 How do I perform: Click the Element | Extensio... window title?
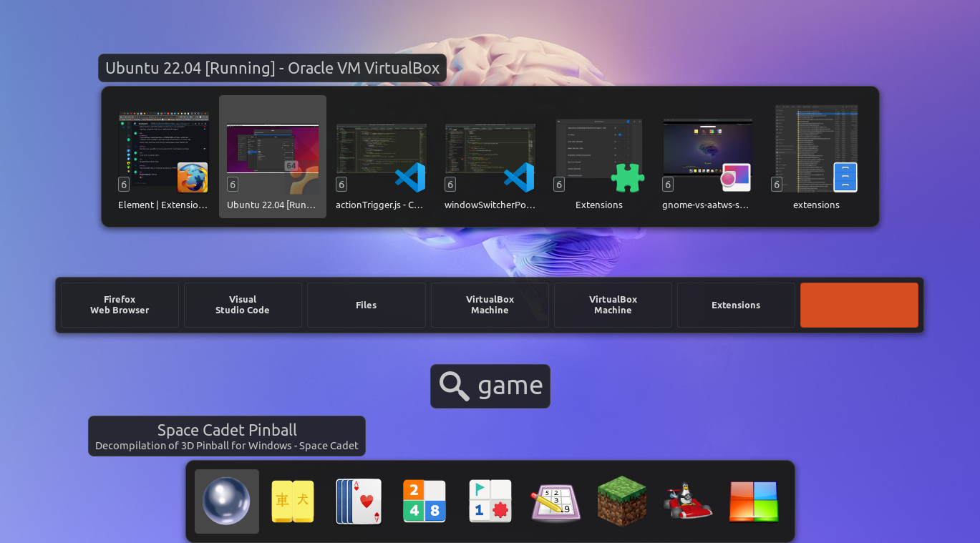163,205
